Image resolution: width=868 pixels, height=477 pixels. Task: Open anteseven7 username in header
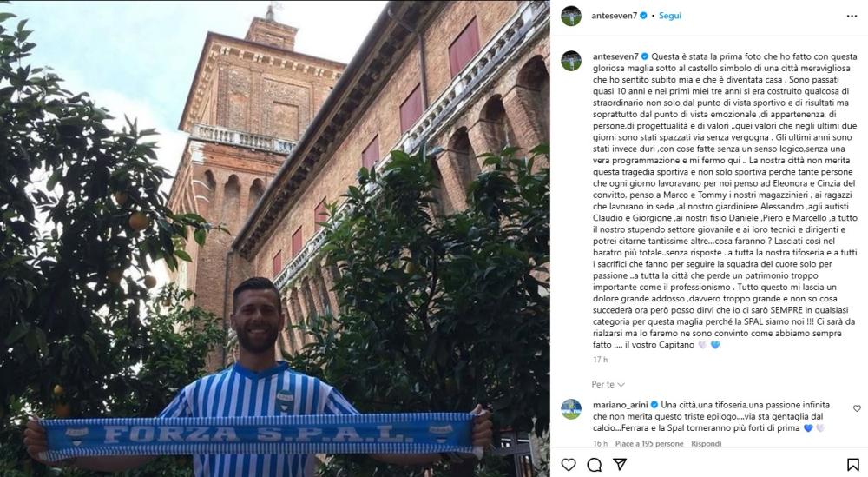point(615,16)
